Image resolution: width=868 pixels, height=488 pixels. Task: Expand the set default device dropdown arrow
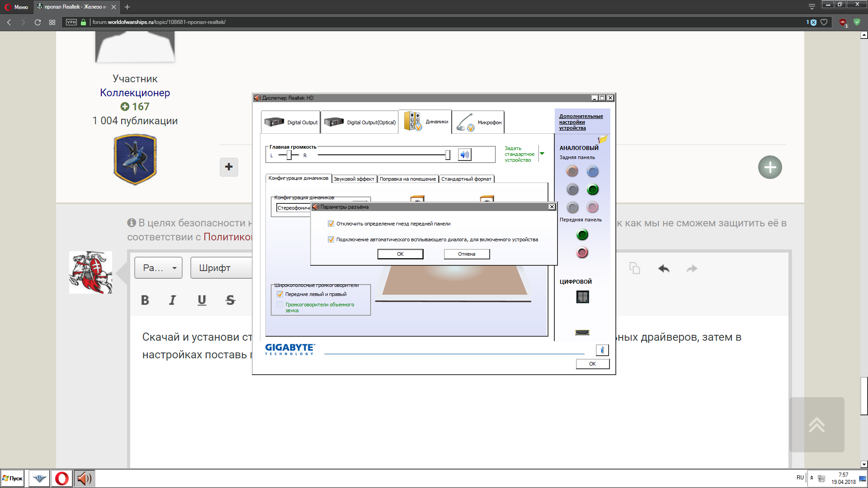point(542,154)
